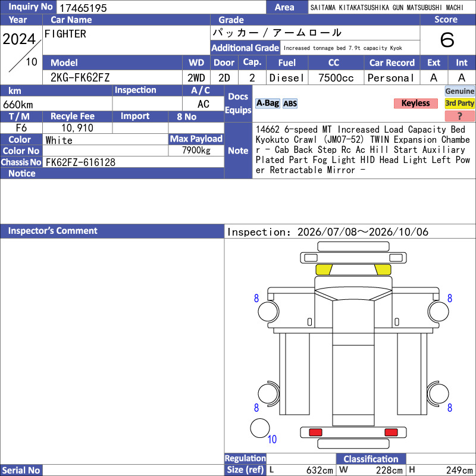Click the rear-right wheel circle on diagram

point(438,393)
